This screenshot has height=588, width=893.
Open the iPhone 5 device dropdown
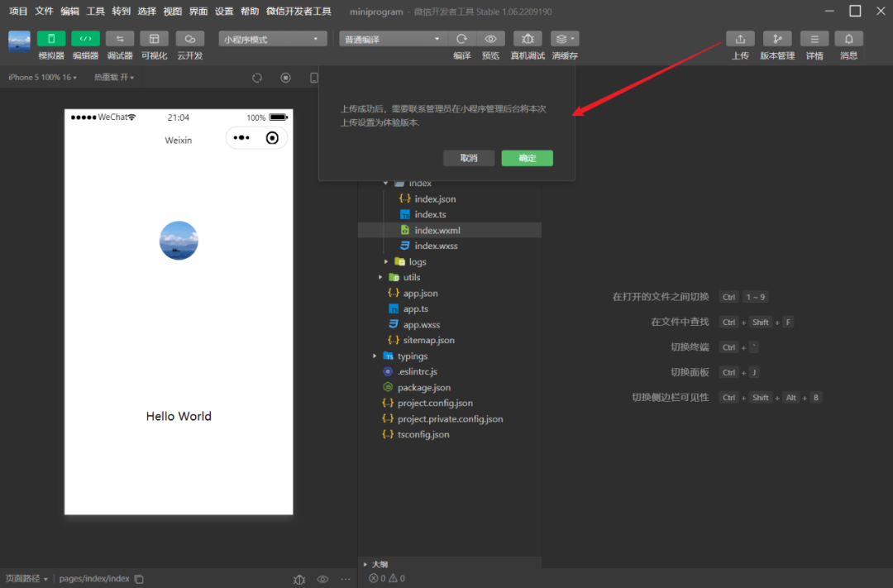pos(42,77)
